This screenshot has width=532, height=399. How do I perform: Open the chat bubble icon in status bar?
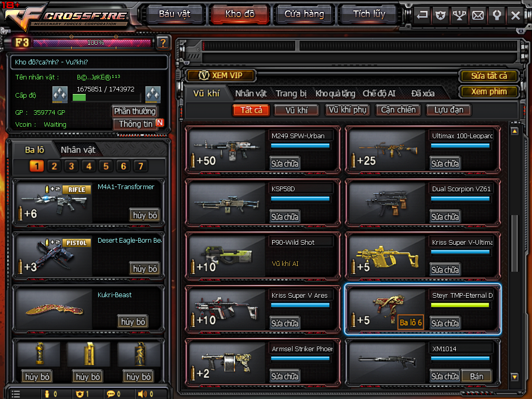coord(111,394)
